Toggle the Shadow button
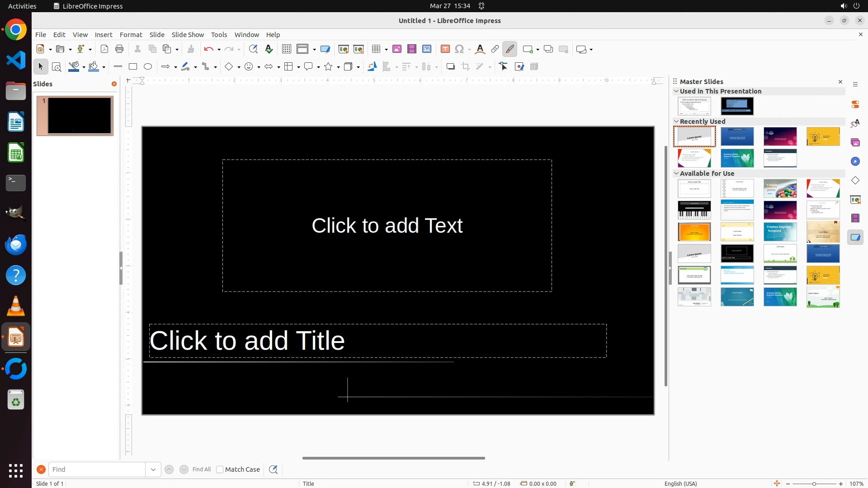 click(450, 67)
